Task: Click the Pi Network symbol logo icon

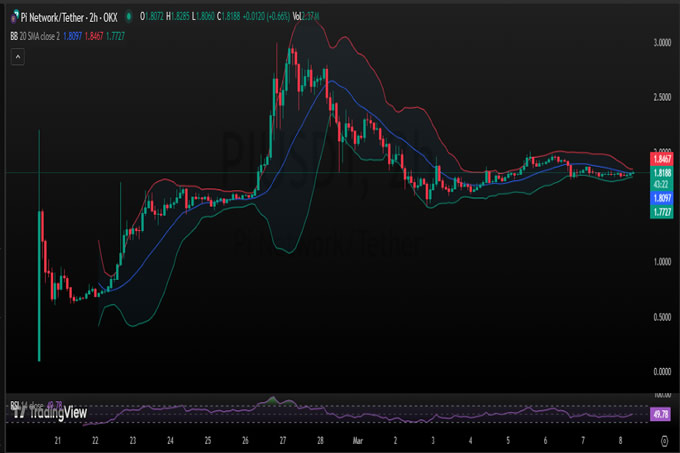Action: click(x=15, y=15)
